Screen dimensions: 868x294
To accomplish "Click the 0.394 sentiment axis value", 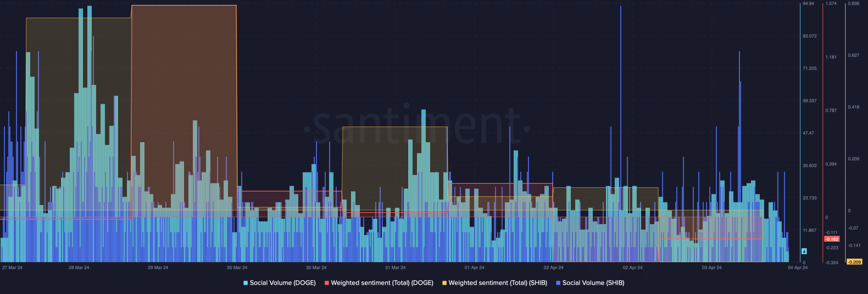I will pos(831,164).
